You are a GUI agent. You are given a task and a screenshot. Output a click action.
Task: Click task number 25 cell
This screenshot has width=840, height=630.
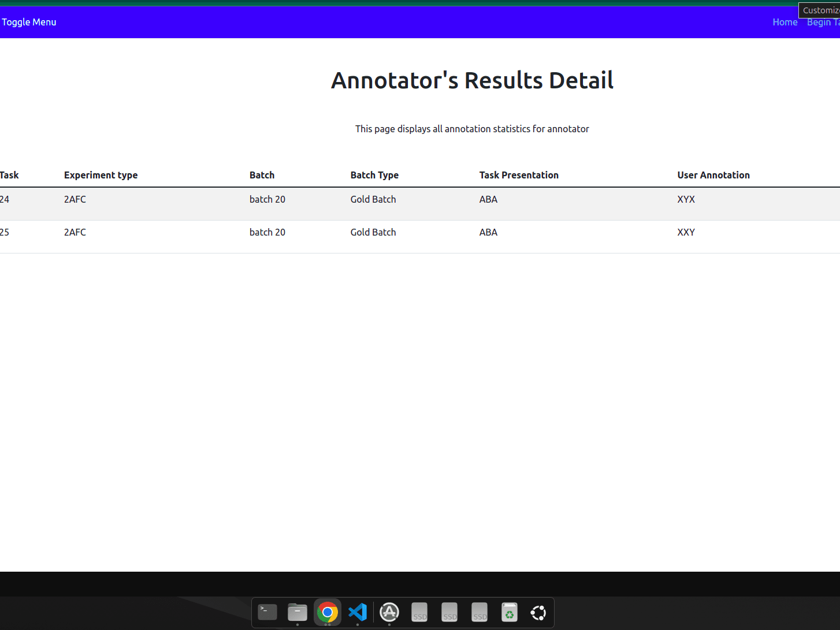(x=5, y=232)
